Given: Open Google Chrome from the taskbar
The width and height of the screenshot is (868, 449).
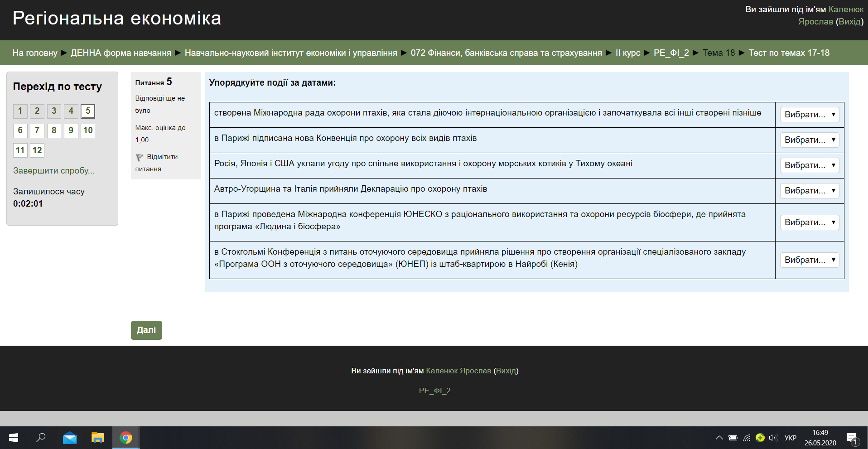Looking at the screenshot, I should (x=125, y=437).
